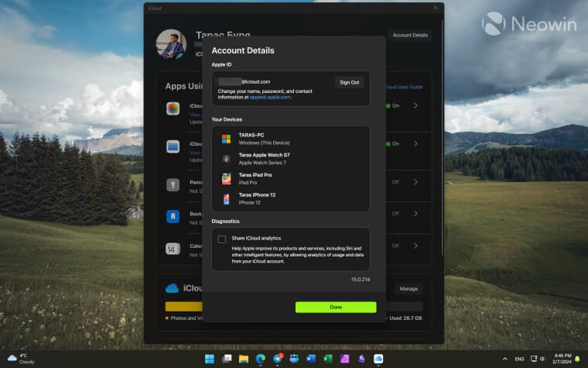Click the Account Details button in iCloud window

point(410,35)
